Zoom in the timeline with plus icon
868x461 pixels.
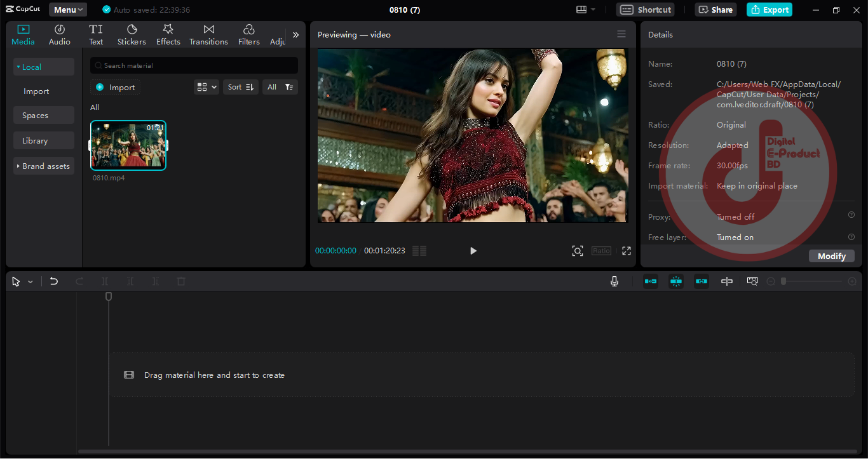pyautogui.click(x=852, y=281)
